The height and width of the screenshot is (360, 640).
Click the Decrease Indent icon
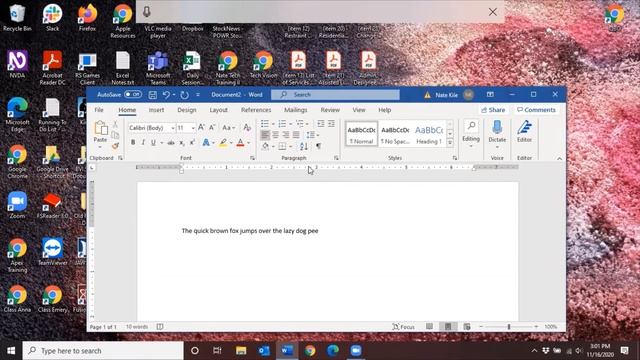321,123
